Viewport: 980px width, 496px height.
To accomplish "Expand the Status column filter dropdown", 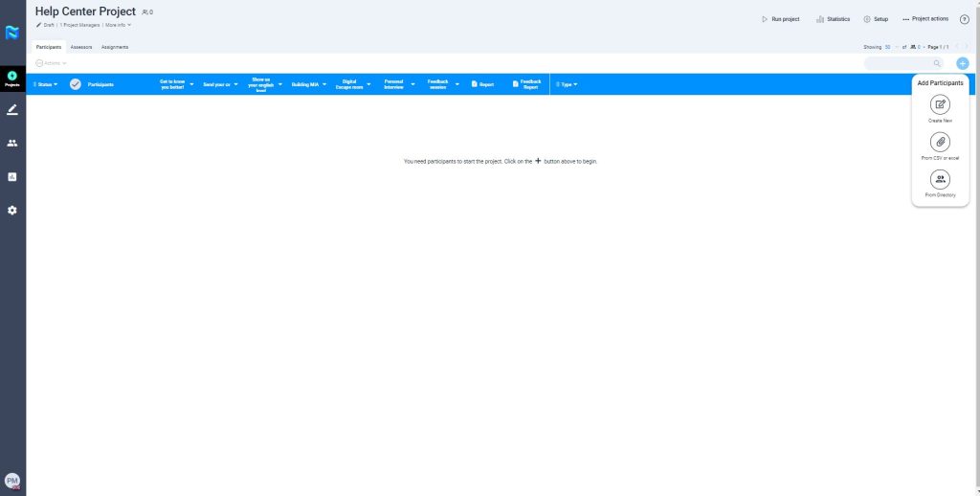I will point(45,84).
